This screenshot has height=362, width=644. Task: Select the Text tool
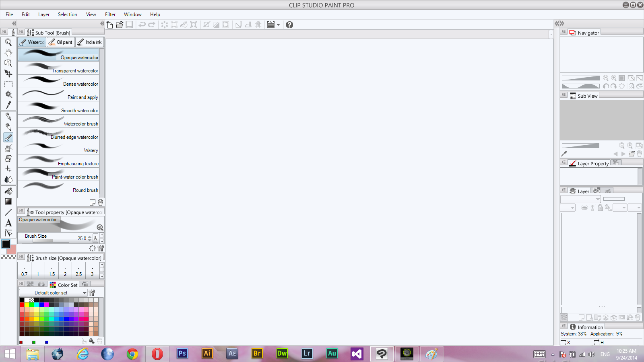pyautogui.click(x=8, y=223)
